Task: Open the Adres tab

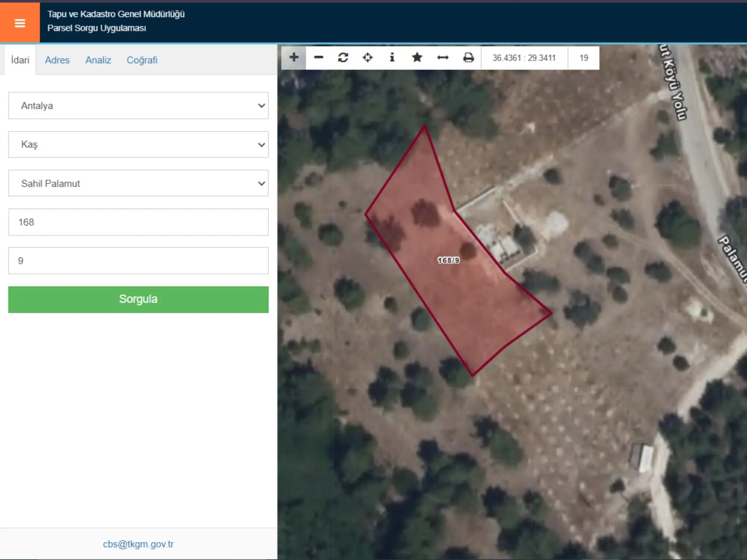Action: [57, 60]
